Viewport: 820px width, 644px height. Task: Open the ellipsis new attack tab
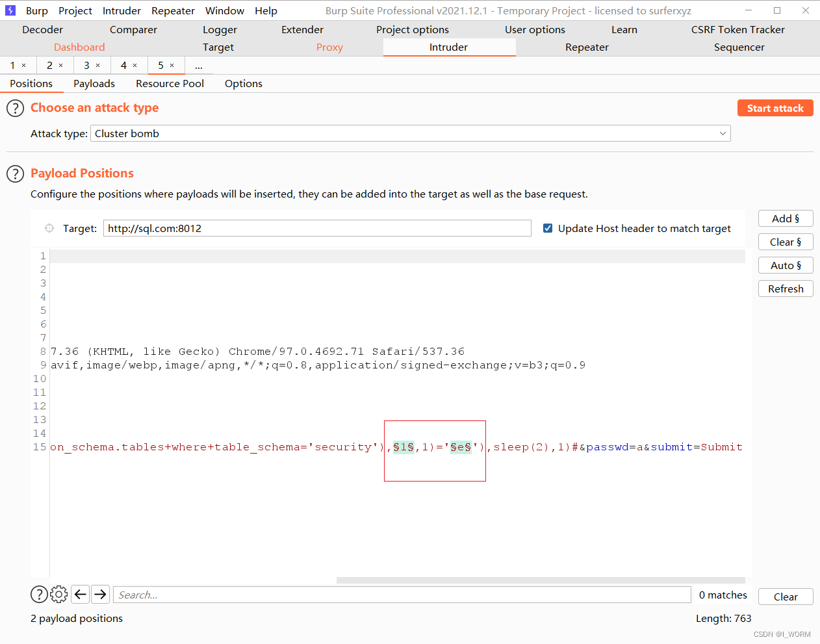point(199,66)
